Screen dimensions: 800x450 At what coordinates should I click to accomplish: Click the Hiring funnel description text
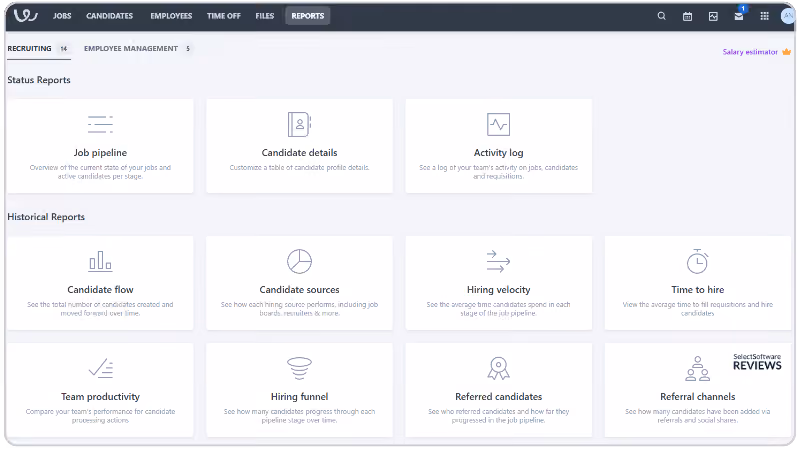pyautogui.click(x=299, y=416)
